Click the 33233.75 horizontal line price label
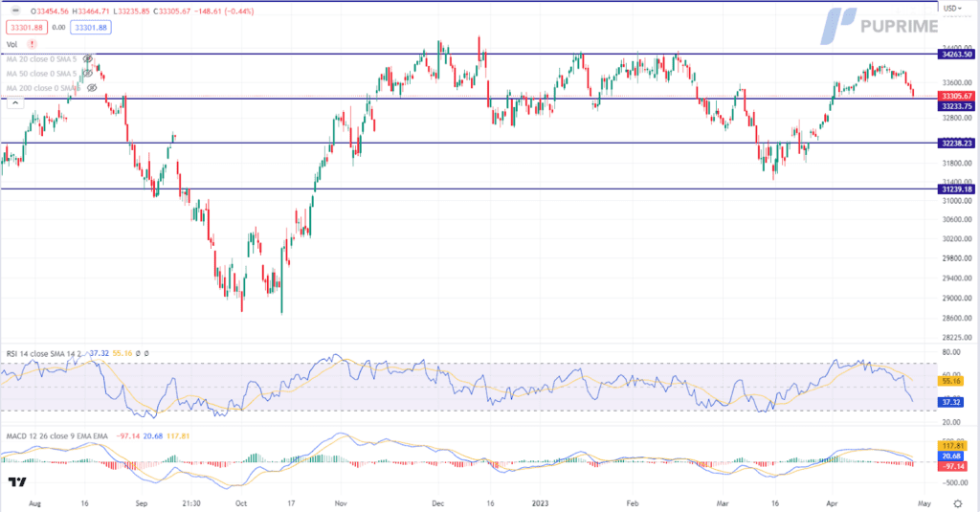The image size is (980, 512). point(956,106)
